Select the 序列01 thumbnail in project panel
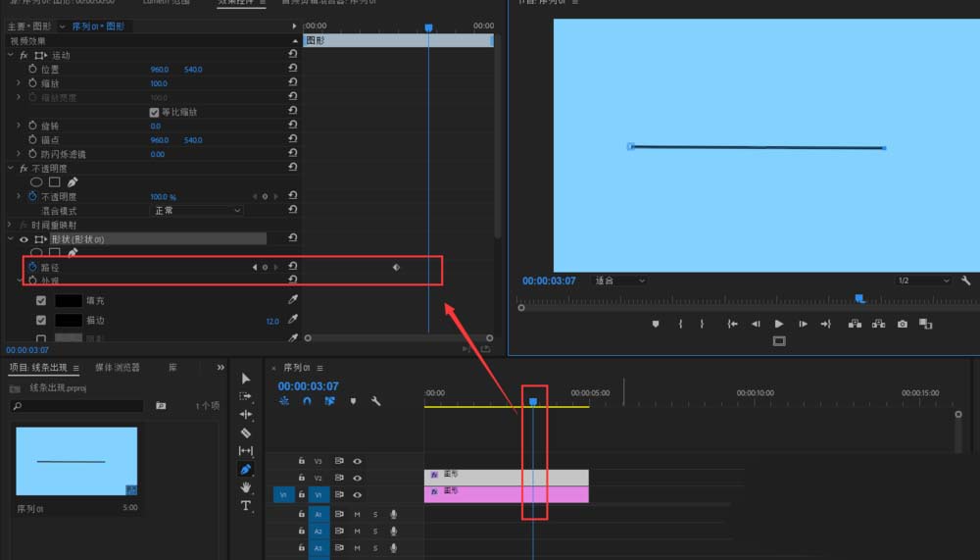The width and height of the screenshot is (980, 560). tap(76, 461)
